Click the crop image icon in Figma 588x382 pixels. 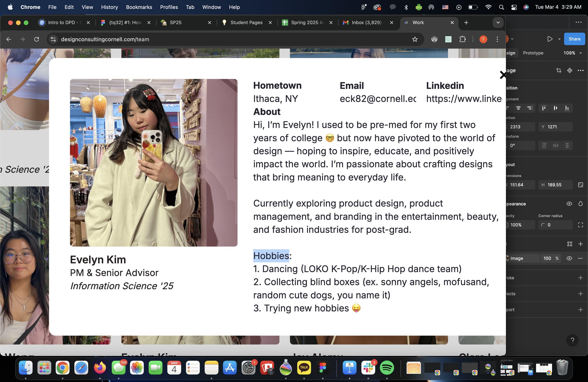tap(559, 70)
